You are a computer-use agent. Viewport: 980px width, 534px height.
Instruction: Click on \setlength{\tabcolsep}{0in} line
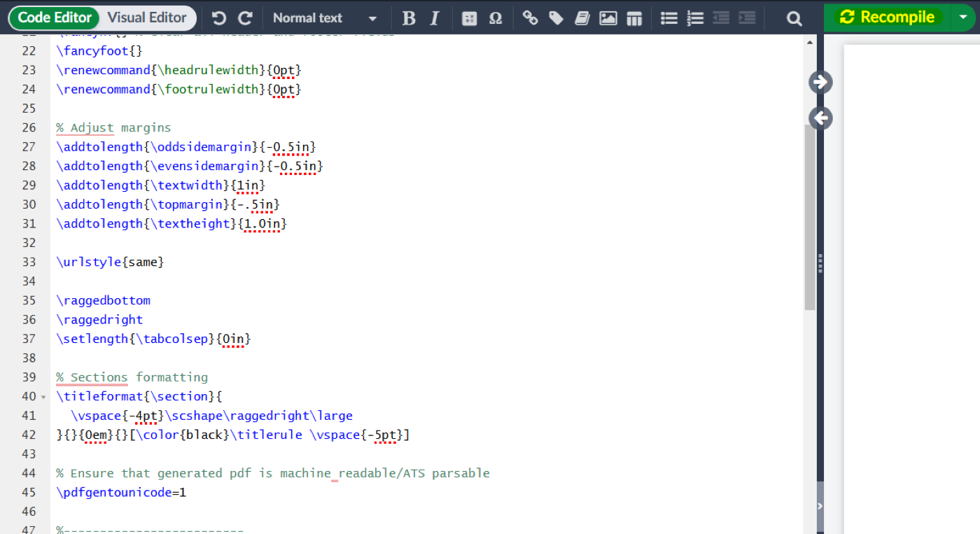click(x=153, y=339)
